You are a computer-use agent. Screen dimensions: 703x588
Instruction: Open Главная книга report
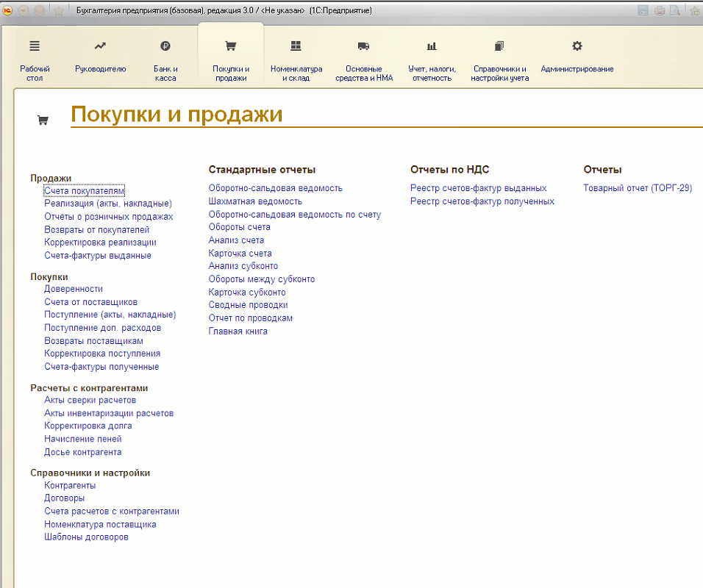238,331
